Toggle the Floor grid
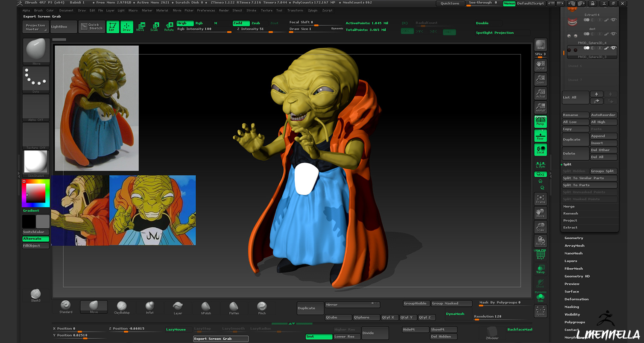Viewport: 644px width, 343px height. coord(541,136)
